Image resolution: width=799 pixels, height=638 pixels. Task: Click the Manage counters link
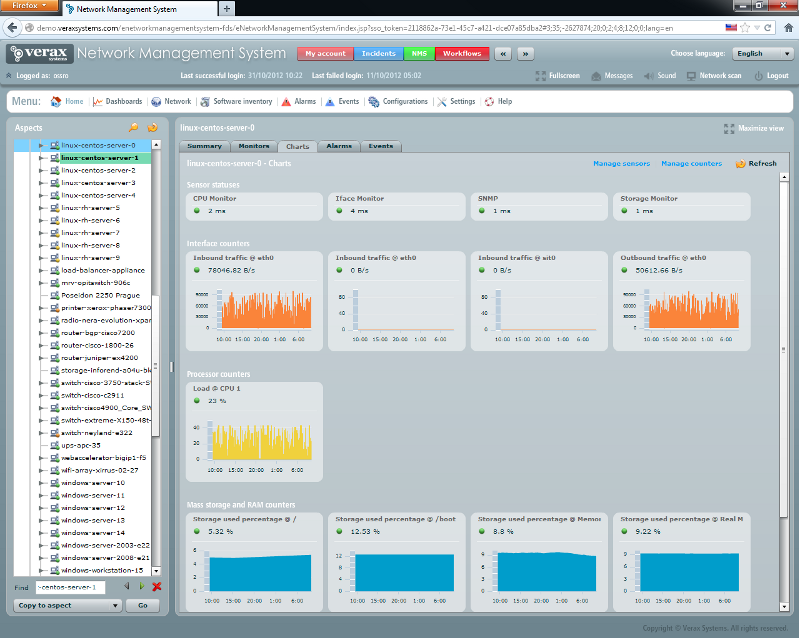click(691, 164)
